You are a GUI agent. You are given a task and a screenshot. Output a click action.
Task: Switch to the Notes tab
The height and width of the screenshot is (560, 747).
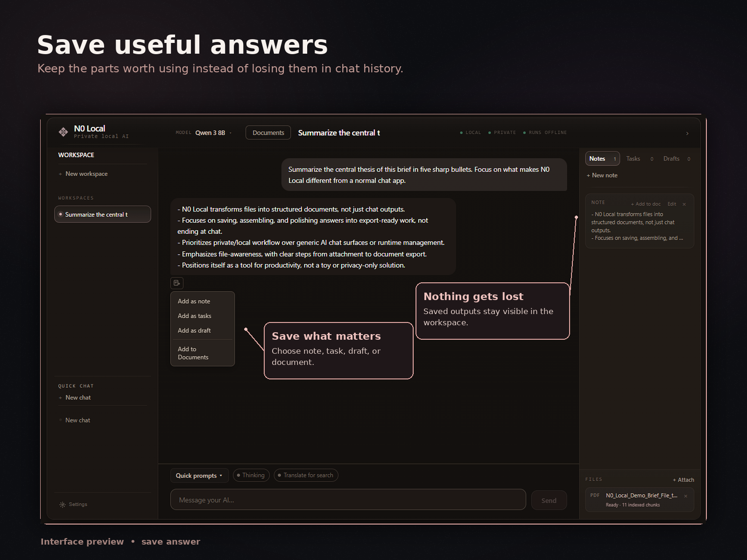click(x=602, y=159)
